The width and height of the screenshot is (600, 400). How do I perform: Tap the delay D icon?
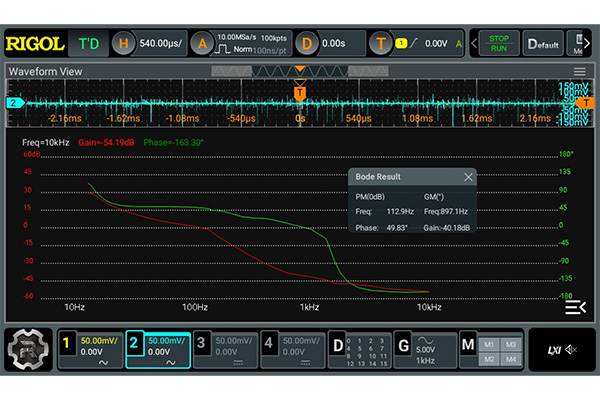pos(307,44)
